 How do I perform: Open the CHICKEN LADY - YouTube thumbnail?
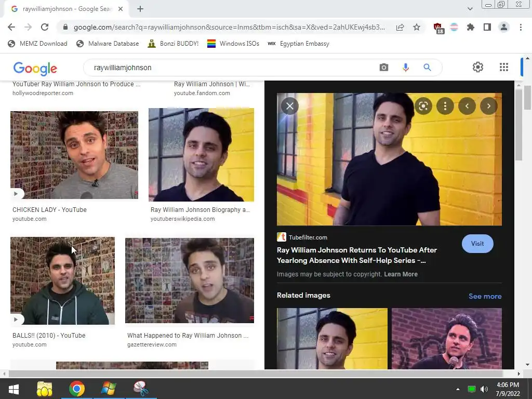tap(74, 155)
